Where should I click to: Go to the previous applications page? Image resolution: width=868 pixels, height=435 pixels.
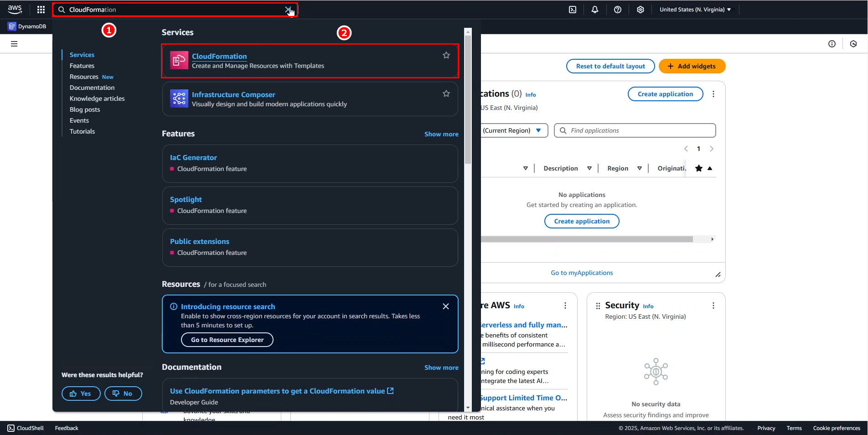point(686,149)
